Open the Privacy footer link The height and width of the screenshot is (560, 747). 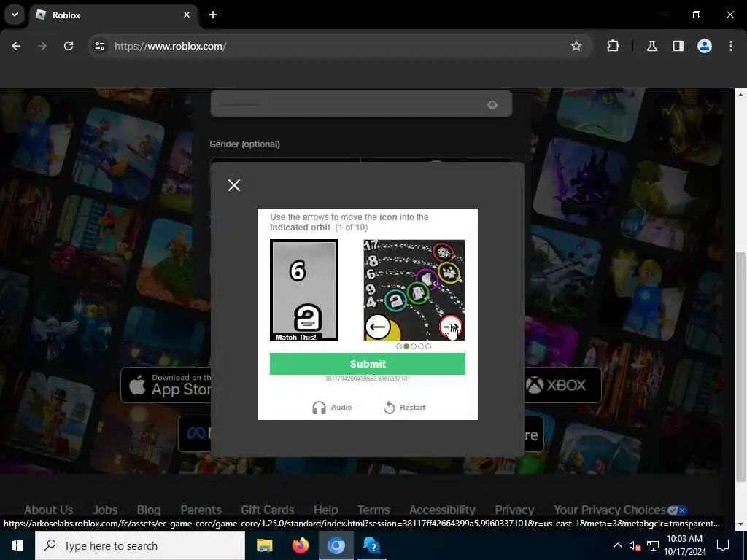click(514, 510)
